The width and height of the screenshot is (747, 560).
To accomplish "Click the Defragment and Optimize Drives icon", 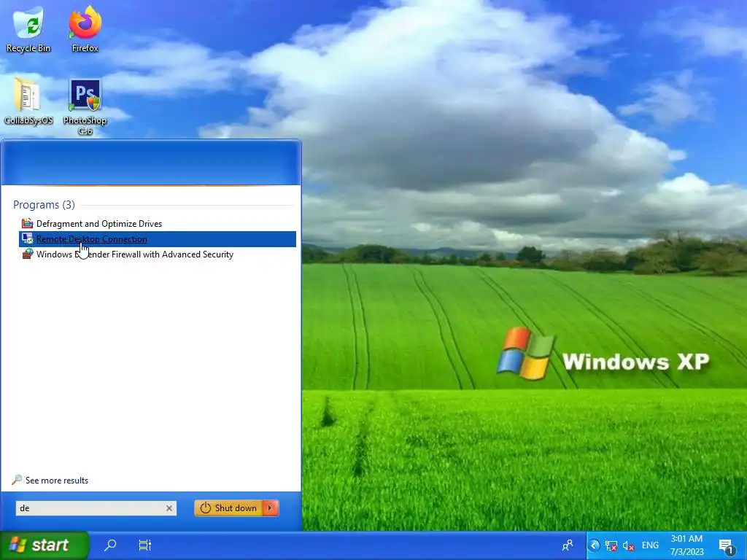I will [x=27, y=223].
